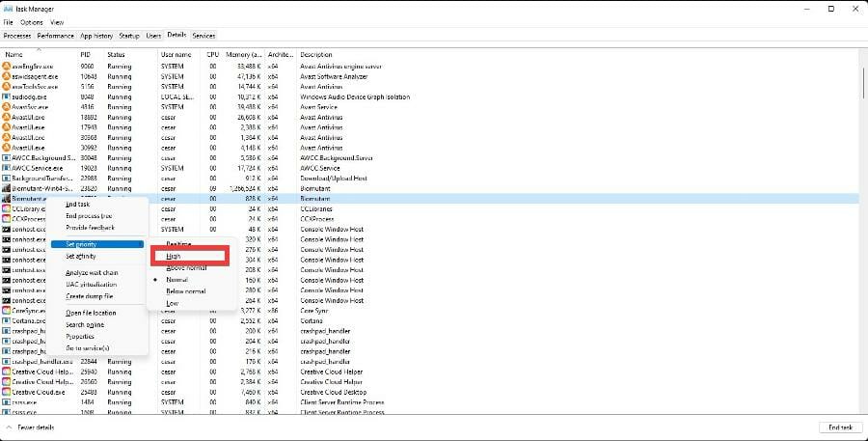Click icon of AvastUI.exe with PID 18892
Image resolution: width=868 pixels, height=441 pixels.
pos(7,118)
